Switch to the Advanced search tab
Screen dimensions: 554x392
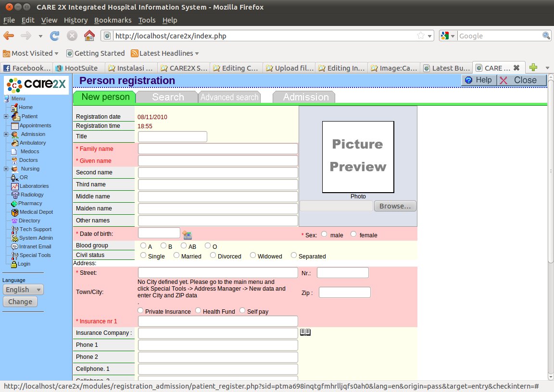[x=229, y=97]
